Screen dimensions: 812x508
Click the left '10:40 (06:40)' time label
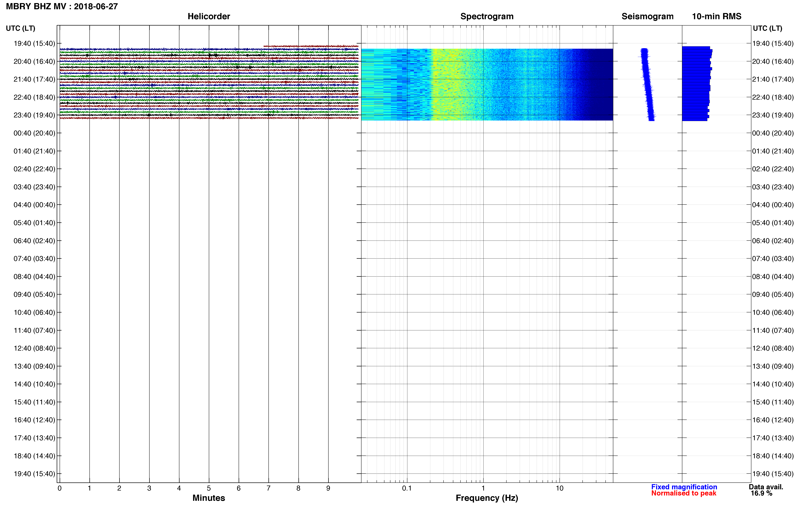34,312
